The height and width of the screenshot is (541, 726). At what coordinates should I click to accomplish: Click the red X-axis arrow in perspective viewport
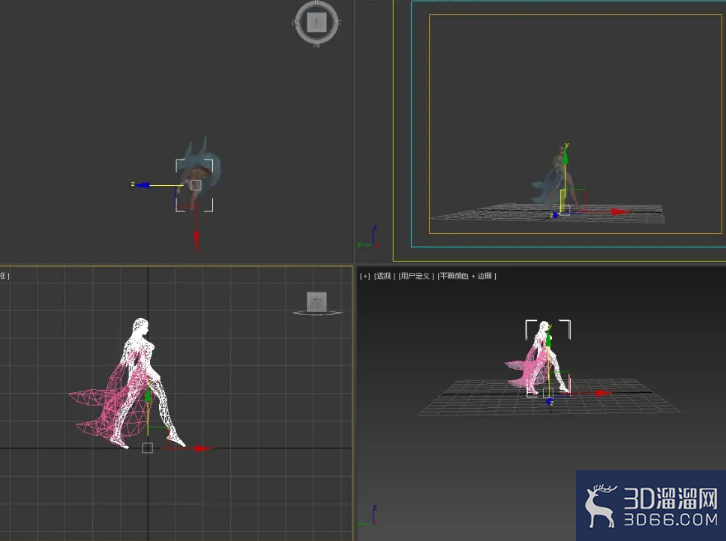602,393
